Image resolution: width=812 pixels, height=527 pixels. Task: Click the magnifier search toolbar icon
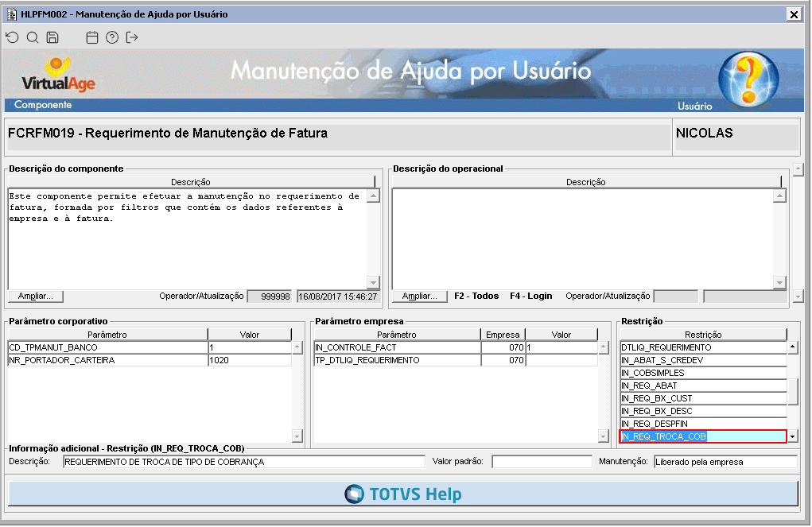[x=33, y=37]
